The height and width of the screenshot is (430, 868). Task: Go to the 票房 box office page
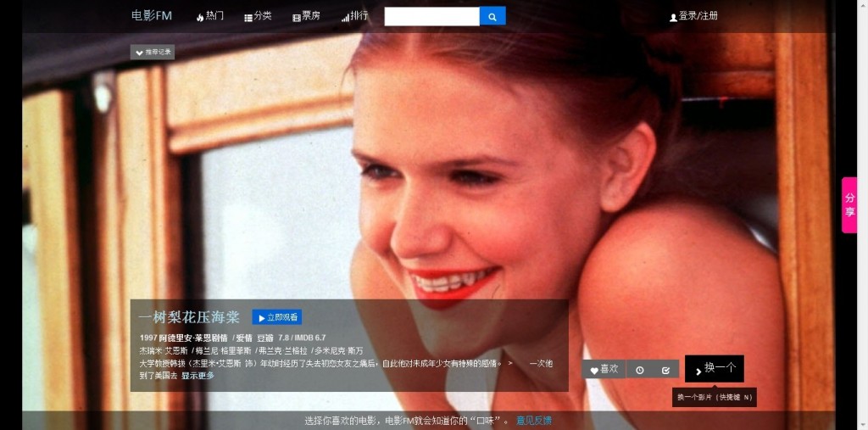click(x=306, y=16)
